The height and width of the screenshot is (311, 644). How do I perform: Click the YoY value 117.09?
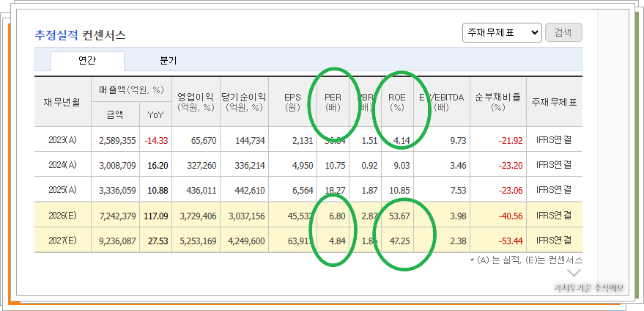(x=156, y=216)
